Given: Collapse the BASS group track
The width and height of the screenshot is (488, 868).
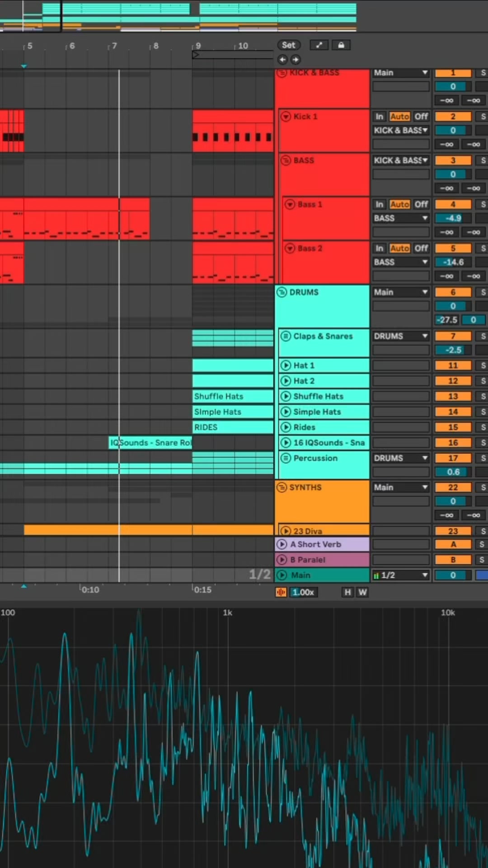Looking at the screenshot, I should (286, 160).
